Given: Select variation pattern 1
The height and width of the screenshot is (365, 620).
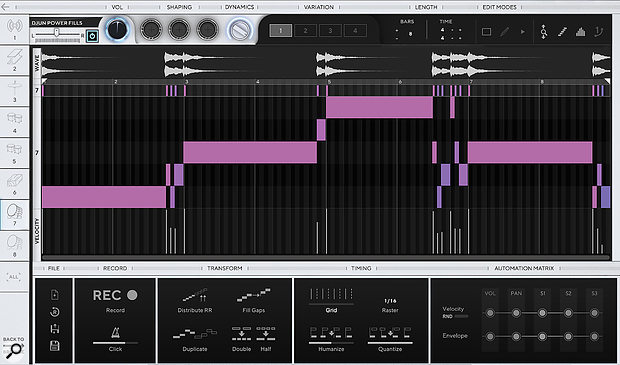Looking at the screenshot, I should [x=281, y=30].
